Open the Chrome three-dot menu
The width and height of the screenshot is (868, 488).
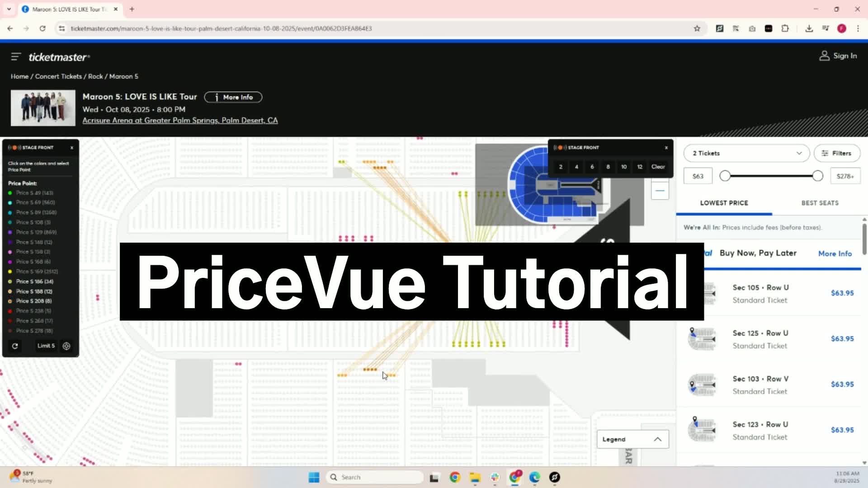click(x=858, y=28)
